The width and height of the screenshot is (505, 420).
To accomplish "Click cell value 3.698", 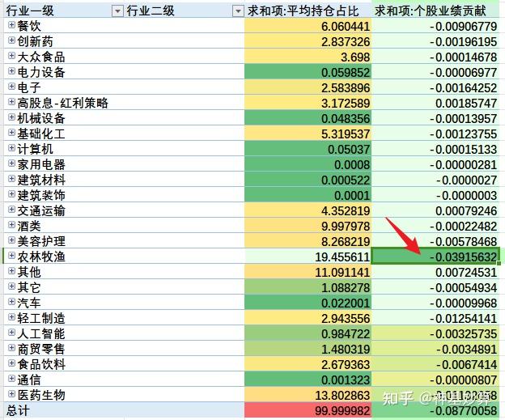I will point(355,57).
